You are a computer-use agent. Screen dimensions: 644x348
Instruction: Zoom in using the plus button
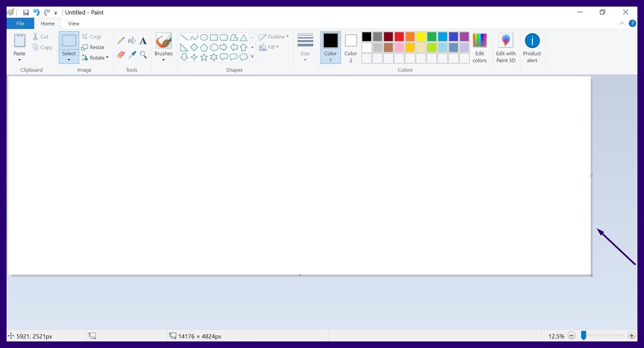coord(631,335)
